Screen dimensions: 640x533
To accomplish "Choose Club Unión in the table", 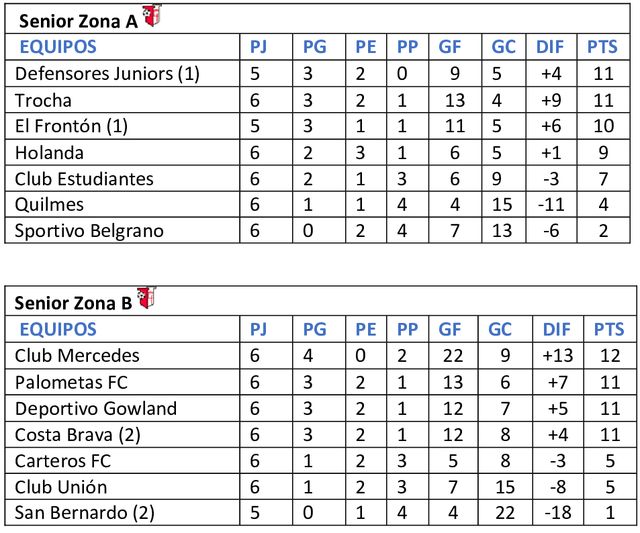I will [x=60, y=487].
